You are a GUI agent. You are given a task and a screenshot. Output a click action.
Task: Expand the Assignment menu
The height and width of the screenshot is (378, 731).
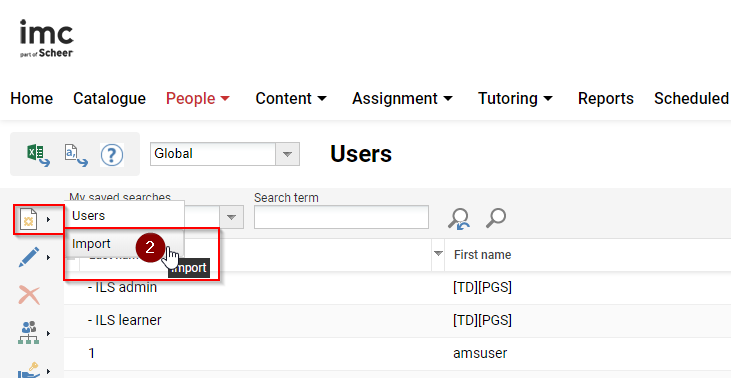pyautogui.click(x=402, y=98)
